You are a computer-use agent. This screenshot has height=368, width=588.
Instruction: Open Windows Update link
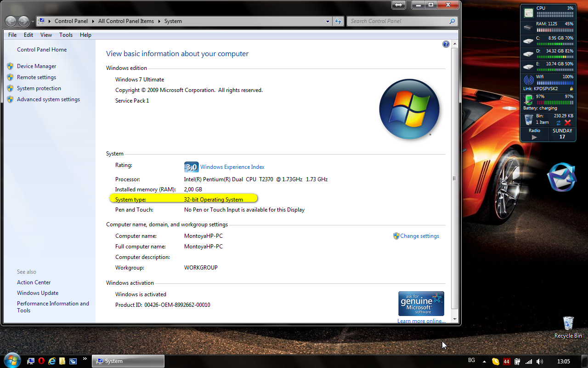coord(38,293)
